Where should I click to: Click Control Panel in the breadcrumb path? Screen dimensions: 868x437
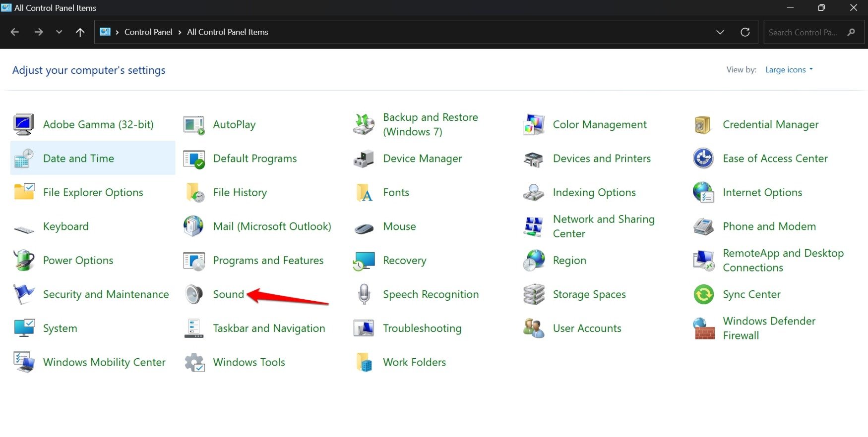click(x=148, y=32)
